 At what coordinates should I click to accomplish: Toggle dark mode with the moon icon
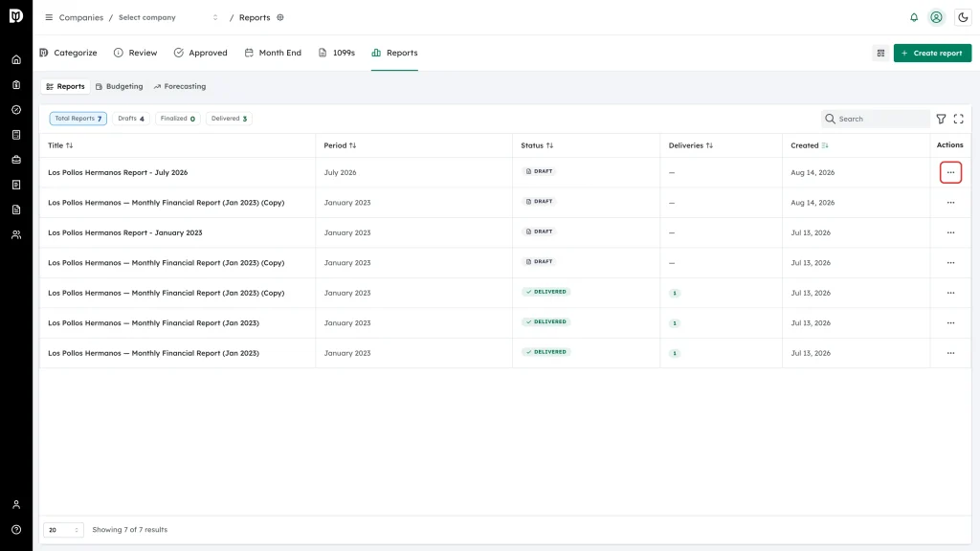tap(963, 17)
